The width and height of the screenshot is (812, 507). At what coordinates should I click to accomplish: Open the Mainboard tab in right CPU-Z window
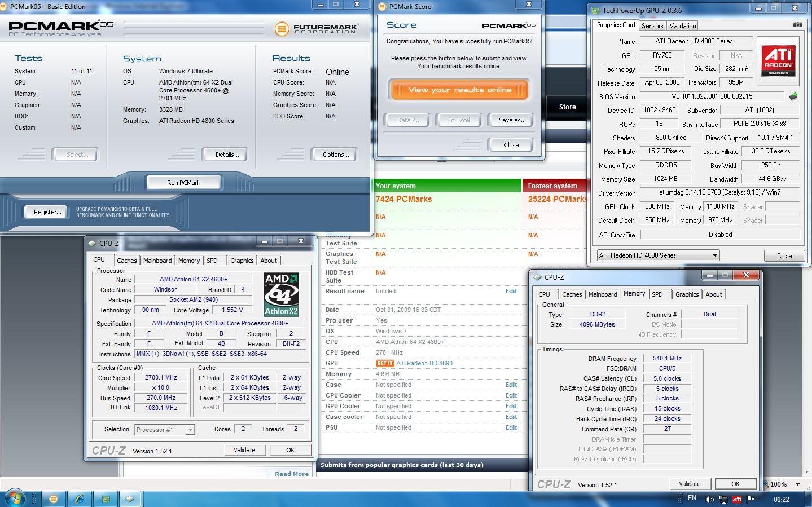(x=603, y=294)
